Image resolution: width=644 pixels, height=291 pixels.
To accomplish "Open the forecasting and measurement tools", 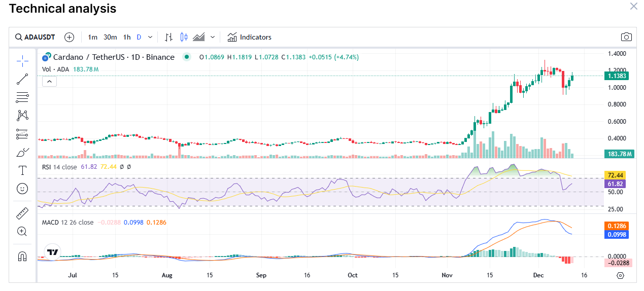I will [x=22, y=134].
